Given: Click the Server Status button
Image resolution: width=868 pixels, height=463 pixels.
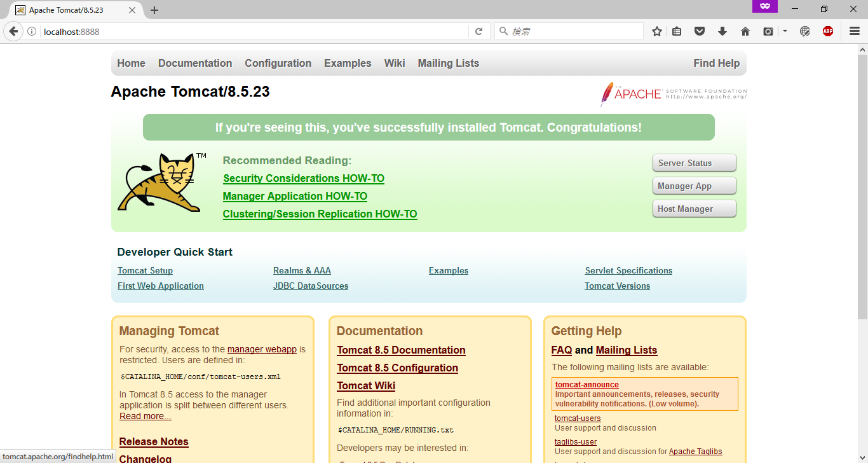Looking at the screenshot, I should [x=695, y=163].
